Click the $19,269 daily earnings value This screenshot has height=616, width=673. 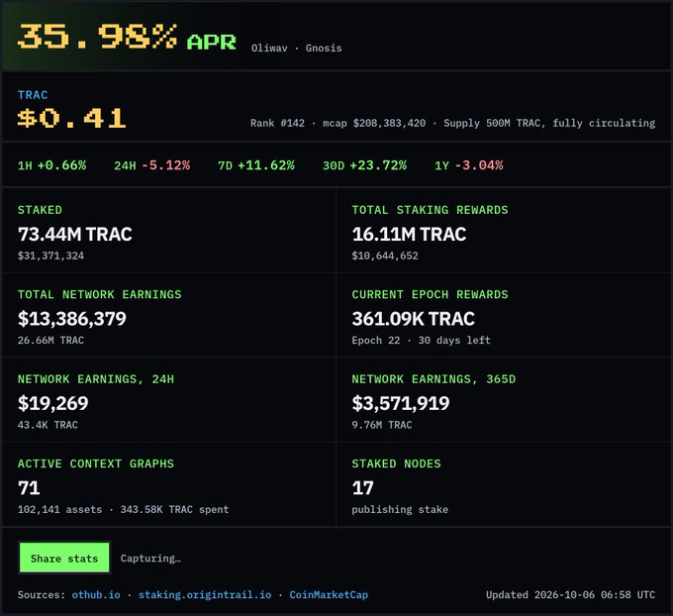point(52,403)
